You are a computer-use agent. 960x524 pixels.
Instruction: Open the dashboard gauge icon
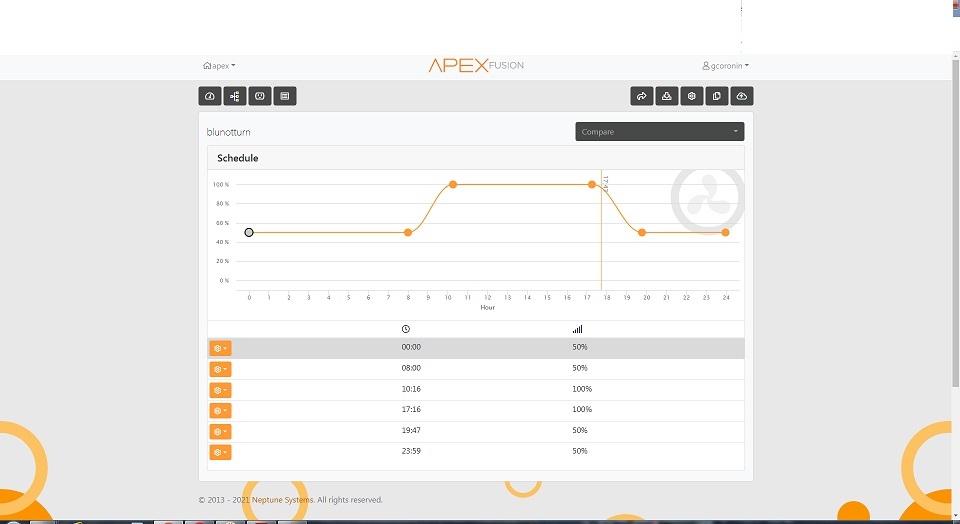(210, 96)
